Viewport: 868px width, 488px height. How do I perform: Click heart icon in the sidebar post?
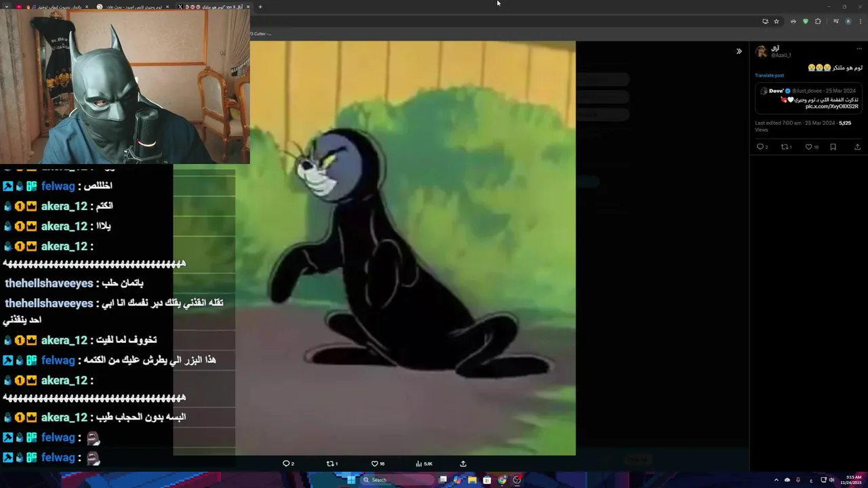click(808, 147)
